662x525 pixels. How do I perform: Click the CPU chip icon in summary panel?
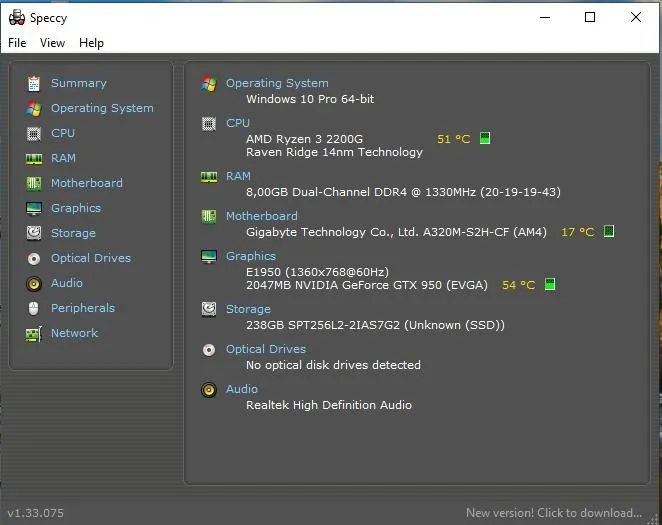click(x=209, y=124)
